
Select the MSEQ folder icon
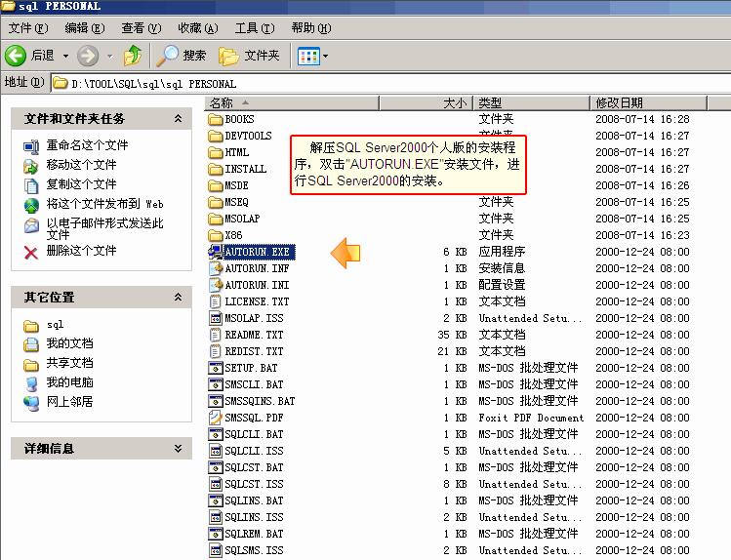pyautogui.click(x=216, y=203)
